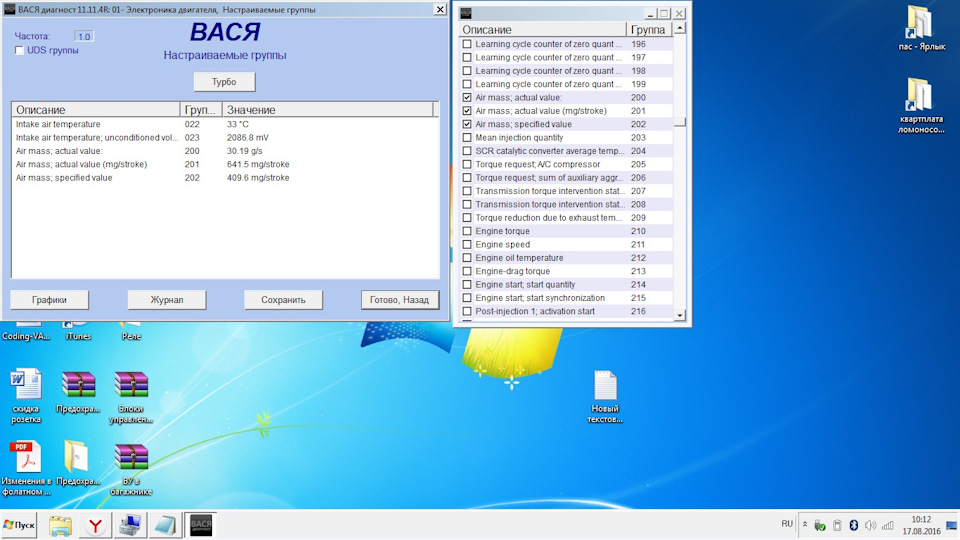Open Графики graphs button
Viewport: 960px width, 540px height.
click(x=50, y=300)
